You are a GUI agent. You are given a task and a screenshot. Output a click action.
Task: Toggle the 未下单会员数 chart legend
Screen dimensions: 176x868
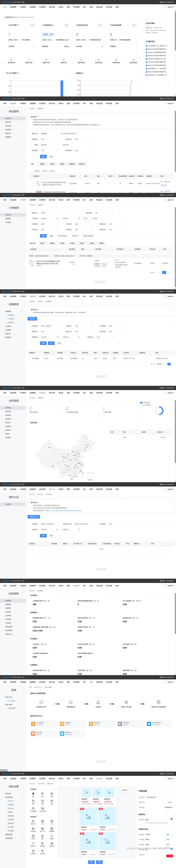coord(145,405)
